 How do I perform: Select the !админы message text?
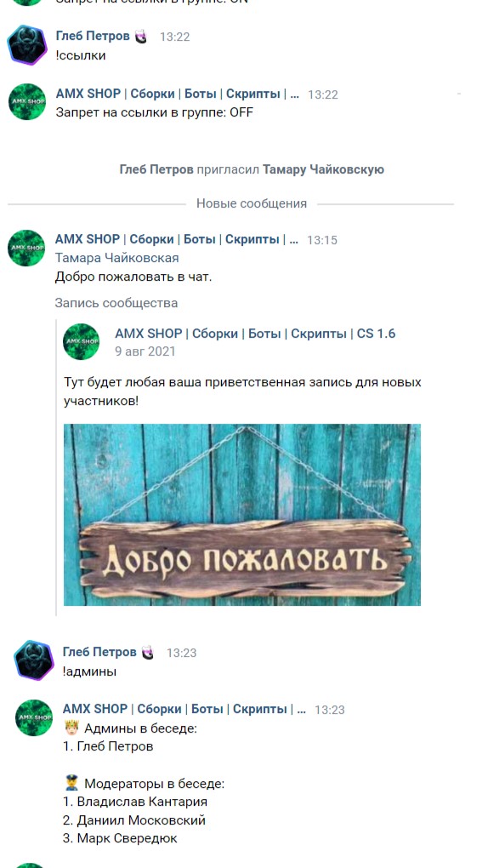click(89, 672)
